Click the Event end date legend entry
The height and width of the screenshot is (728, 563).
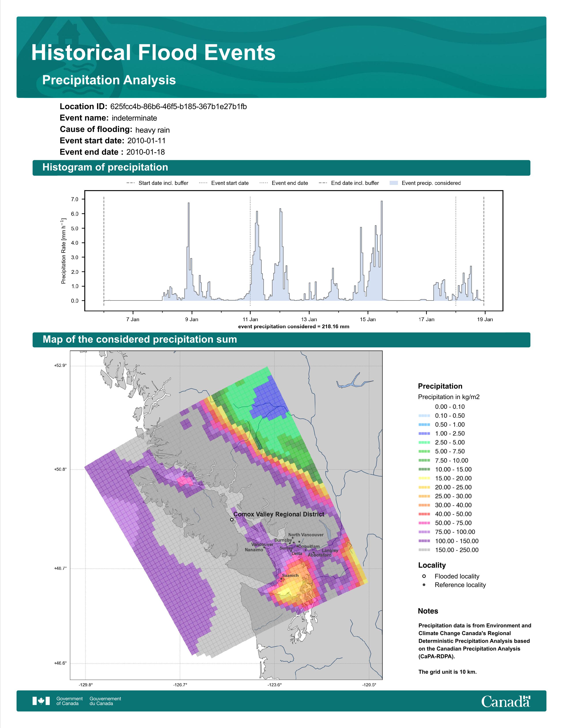click(284, 183)
